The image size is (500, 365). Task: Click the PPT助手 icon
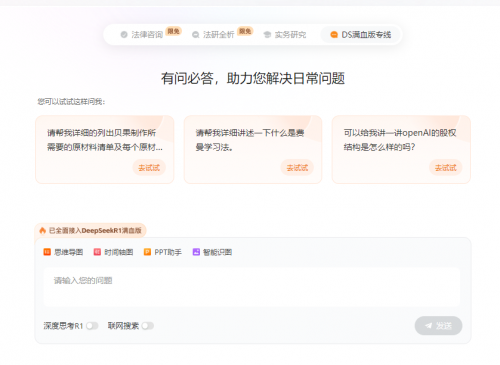pos(147,252)
